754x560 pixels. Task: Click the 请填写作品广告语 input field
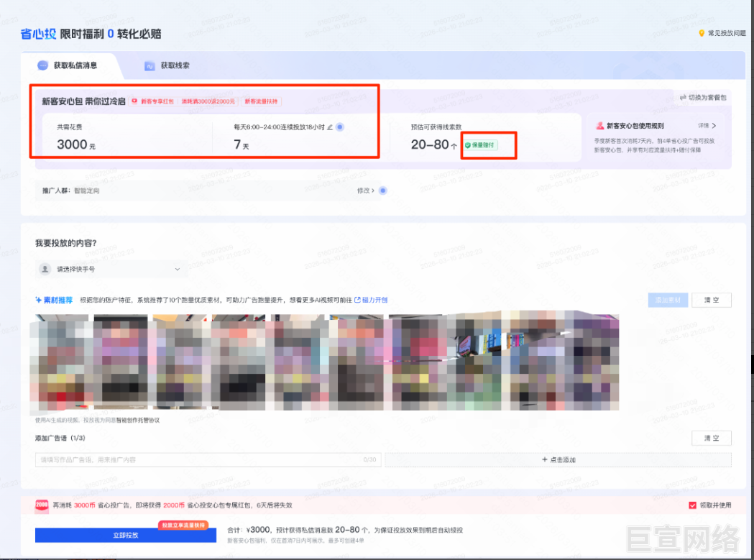pyautogui.click(x=208, y=459)
